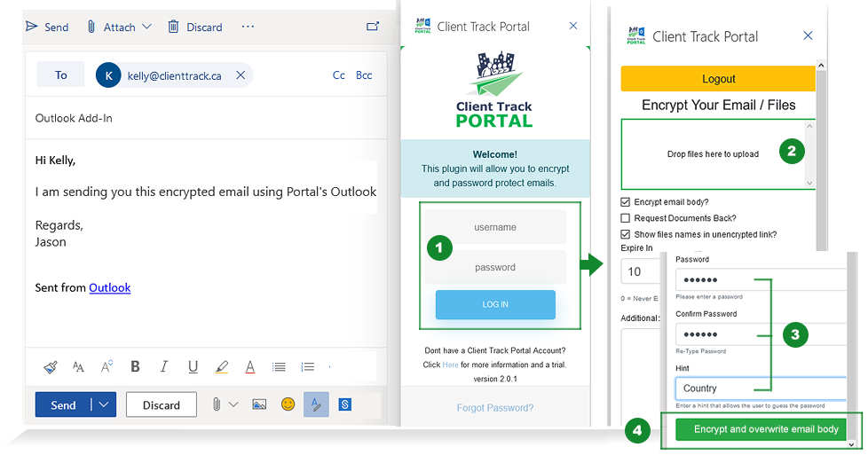
Task: Click the bottom Discard button
Action: click(x=162, y=404)
